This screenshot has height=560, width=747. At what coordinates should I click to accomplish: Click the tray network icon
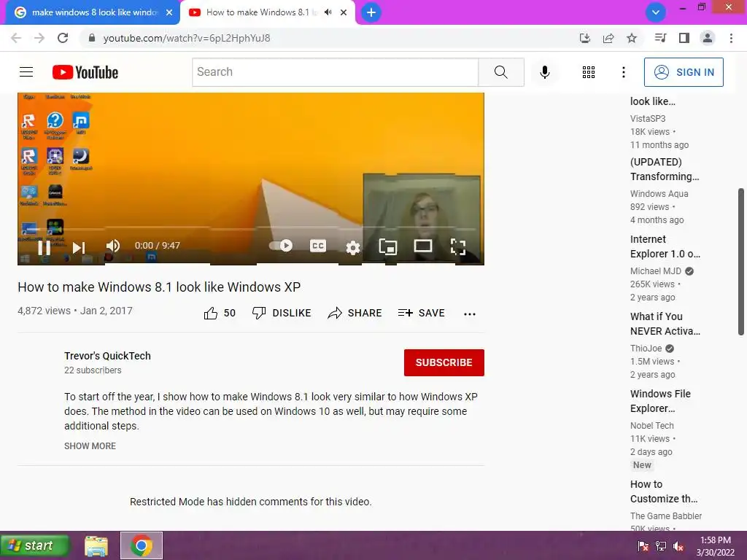click(x=661, y=546)
